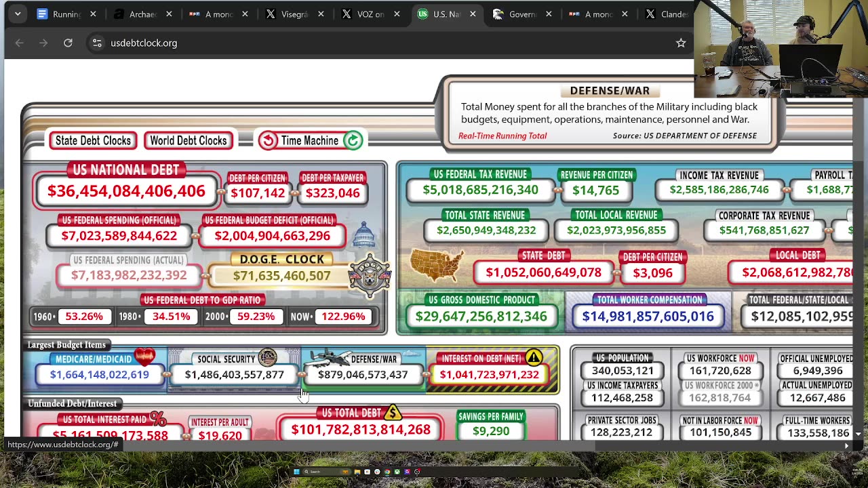Click Revenue Per Citizen $14,765

click(x=595, y=190)
